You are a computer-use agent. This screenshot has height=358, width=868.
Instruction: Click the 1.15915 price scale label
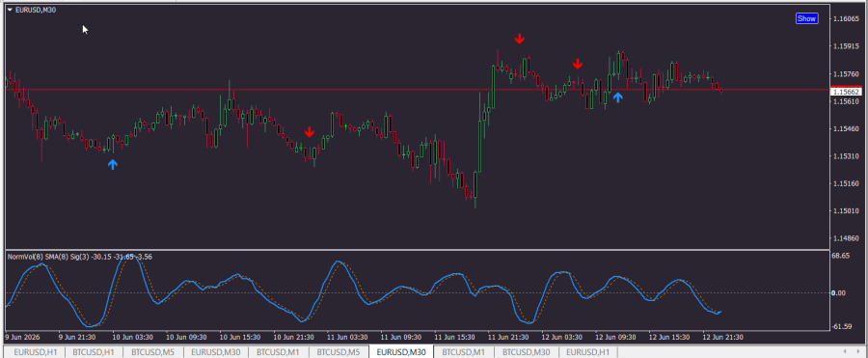coord(847,46)
